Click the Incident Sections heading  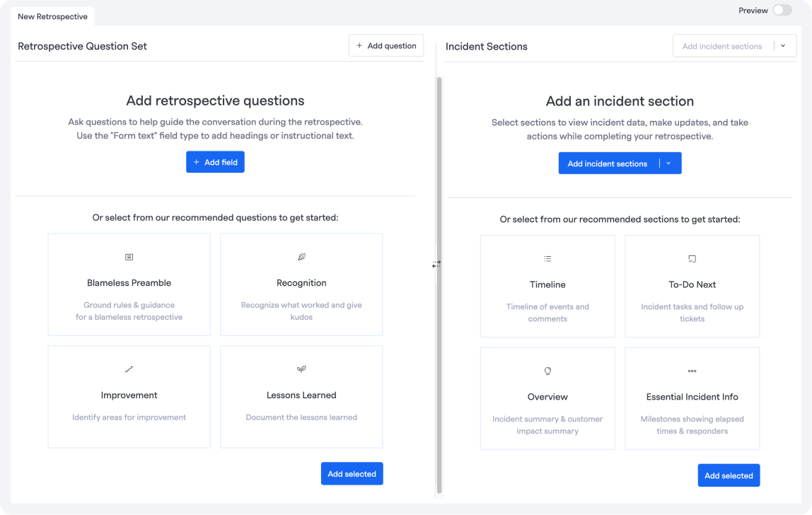[x=486, y=47]
